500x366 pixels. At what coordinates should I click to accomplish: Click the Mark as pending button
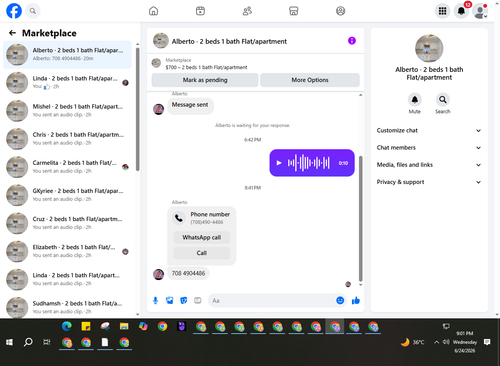[205, 80]
